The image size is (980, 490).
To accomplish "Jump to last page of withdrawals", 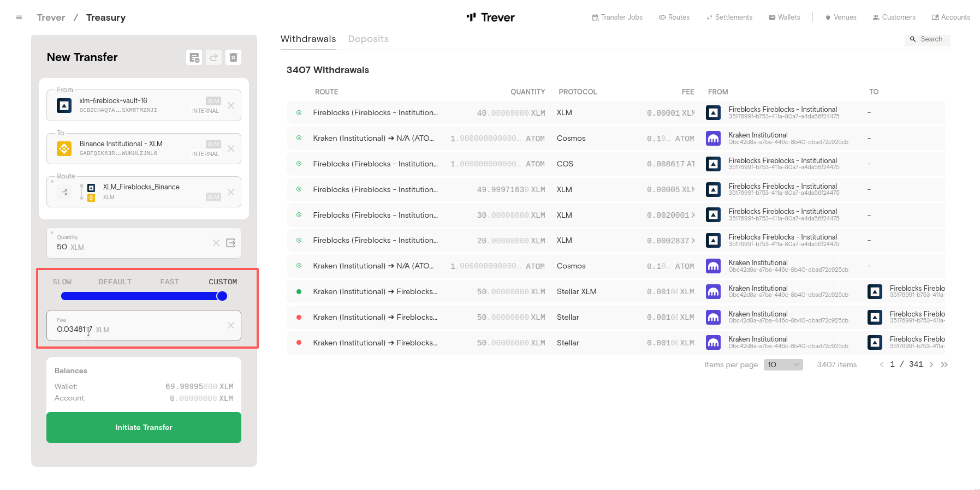I will tap(945, 364).
